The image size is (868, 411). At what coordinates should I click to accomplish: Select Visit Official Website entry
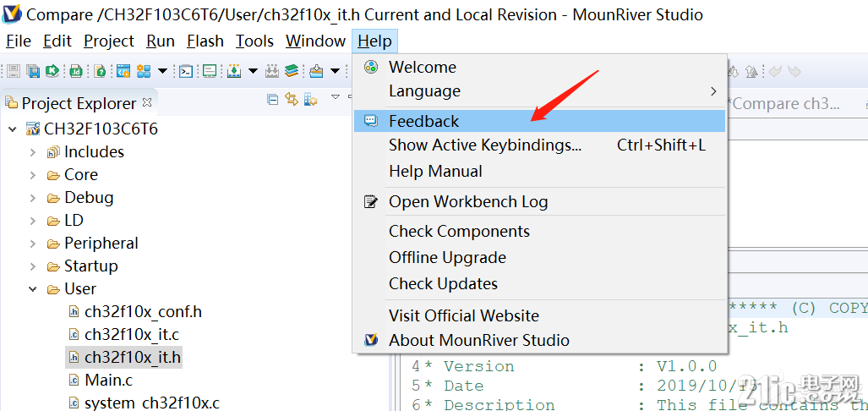tap(540, 315)
